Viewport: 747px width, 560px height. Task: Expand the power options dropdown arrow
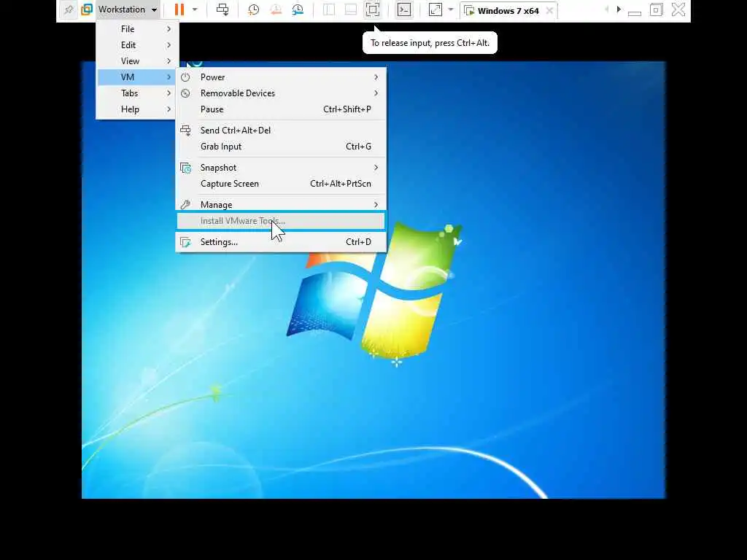(195, 9)
